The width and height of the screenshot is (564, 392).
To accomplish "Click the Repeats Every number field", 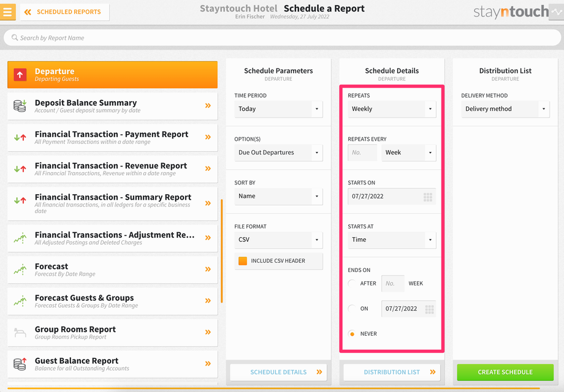I will tap(362, 153).
